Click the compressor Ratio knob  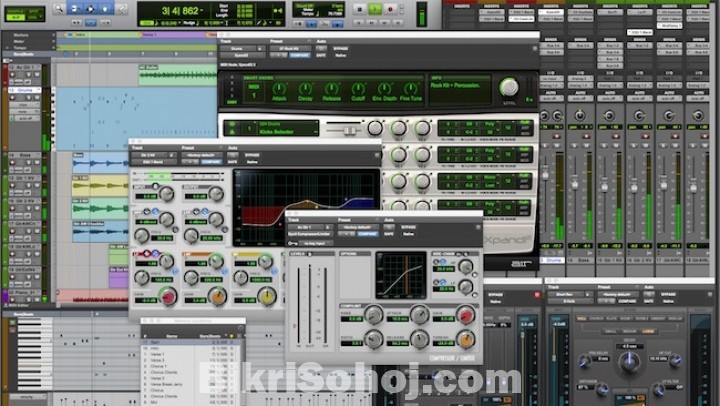pyautogui.click(x=373, y=339)
